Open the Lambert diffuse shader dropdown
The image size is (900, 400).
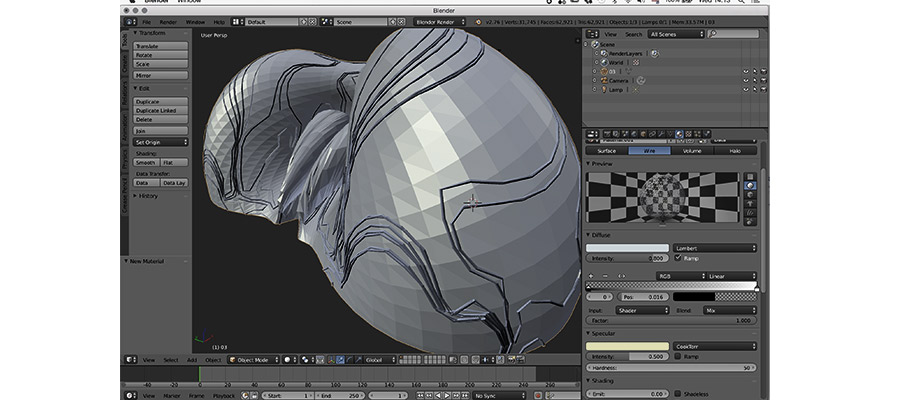[715, 248]
